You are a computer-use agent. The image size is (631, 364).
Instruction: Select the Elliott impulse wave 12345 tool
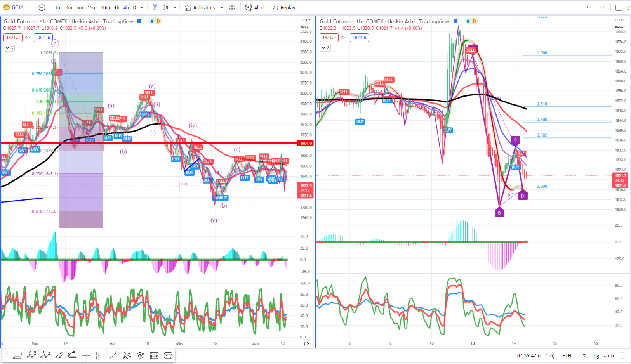click(45, 355)
